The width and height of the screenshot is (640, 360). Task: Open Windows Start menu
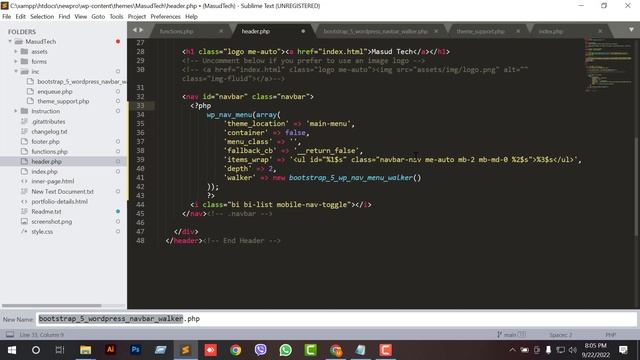12,350
